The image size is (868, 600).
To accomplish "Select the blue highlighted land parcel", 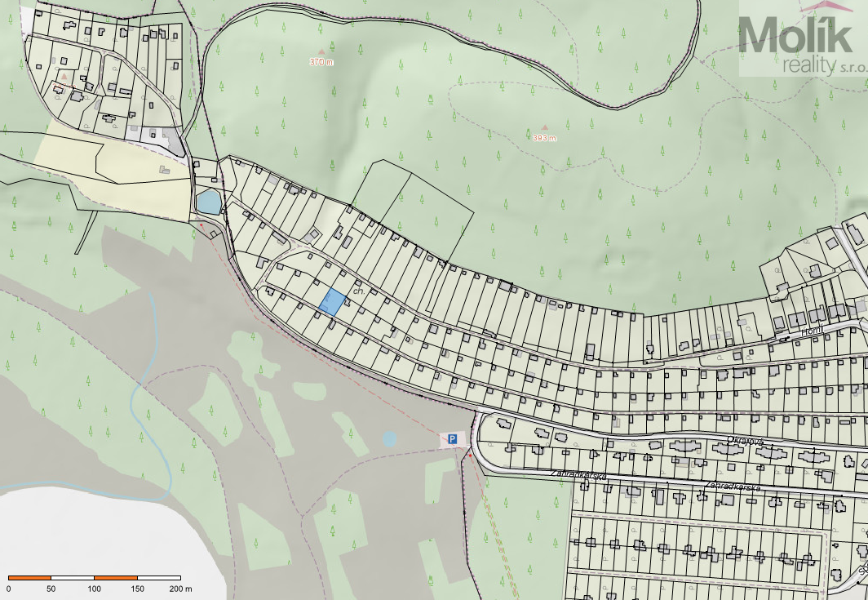I will pos(331,302).
